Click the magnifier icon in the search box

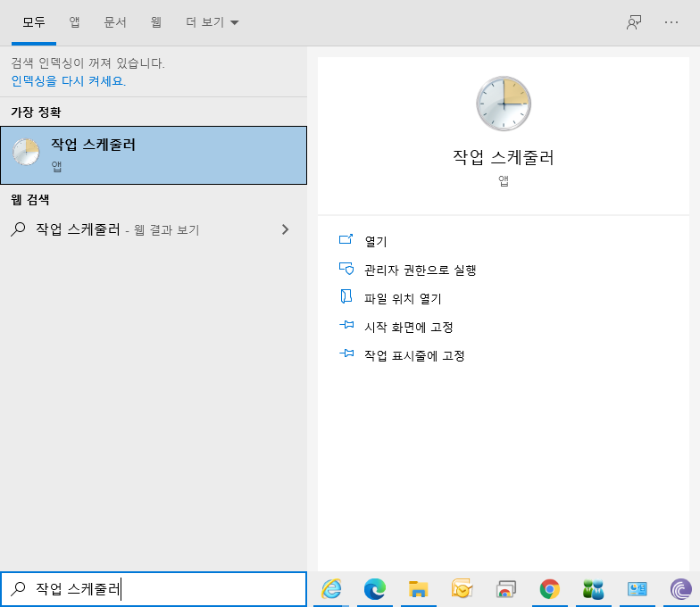18,589
